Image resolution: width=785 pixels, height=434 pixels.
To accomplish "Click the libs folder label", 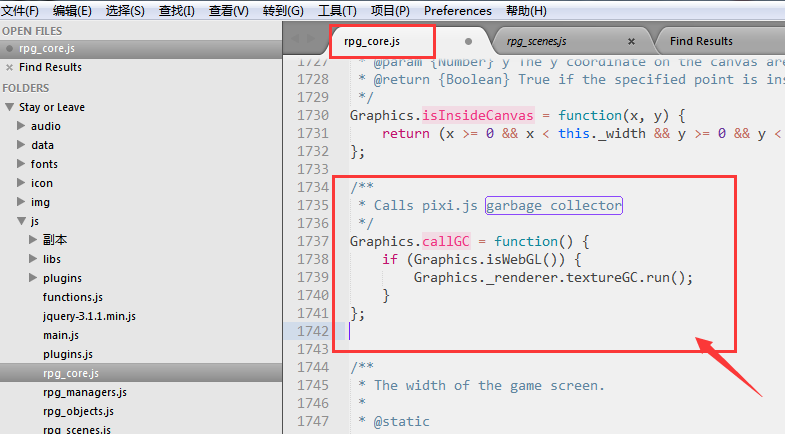I will (x=52, y=259).
